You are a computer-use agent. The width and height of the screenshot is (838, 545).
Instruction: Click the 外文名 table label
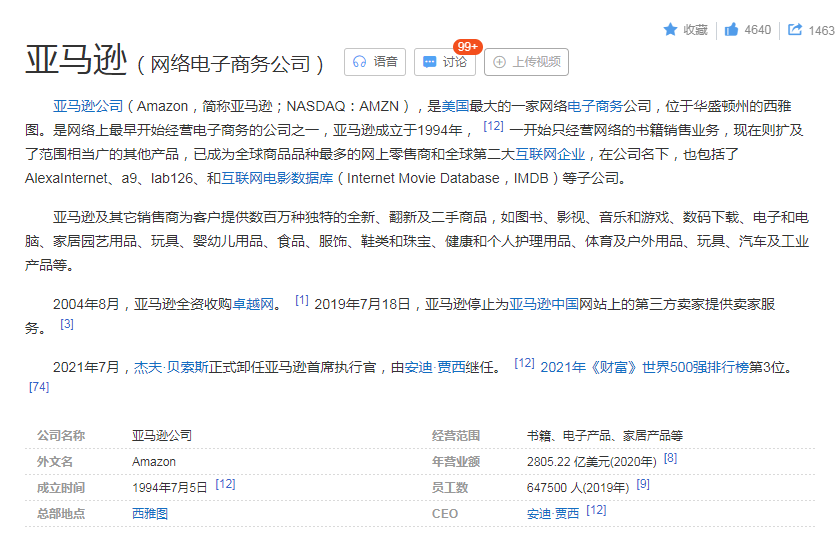(55, 462)
